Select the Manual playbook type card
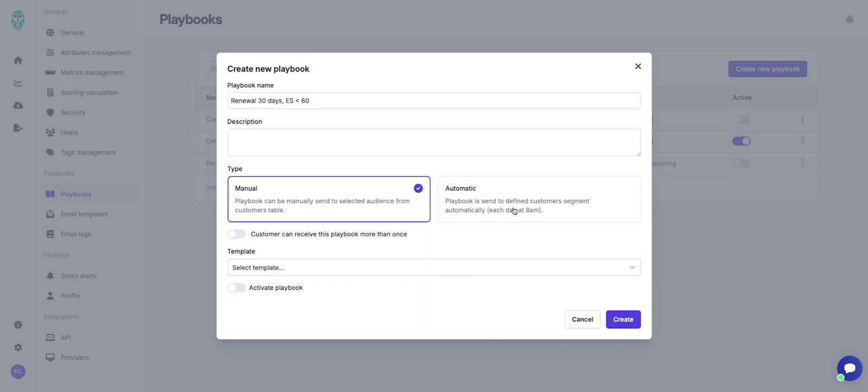 click(329, 199)
